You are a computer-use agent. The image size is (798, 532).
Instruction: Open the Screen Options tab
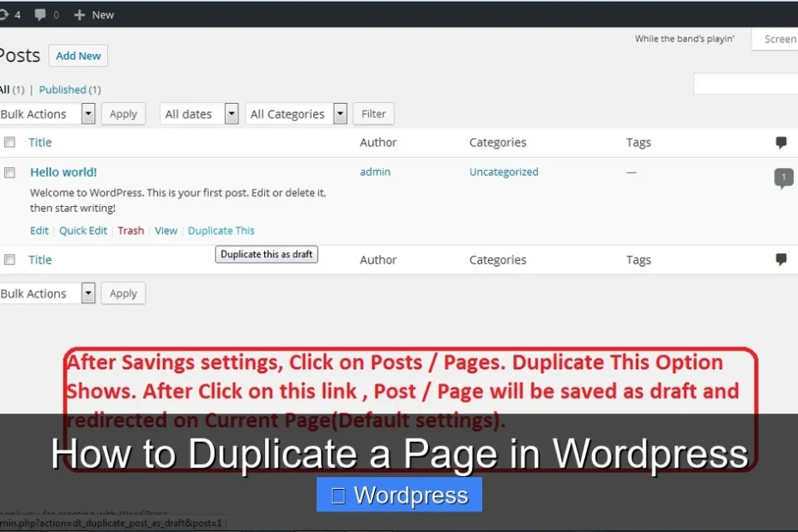pyautogui.click(x=775, y=39)
